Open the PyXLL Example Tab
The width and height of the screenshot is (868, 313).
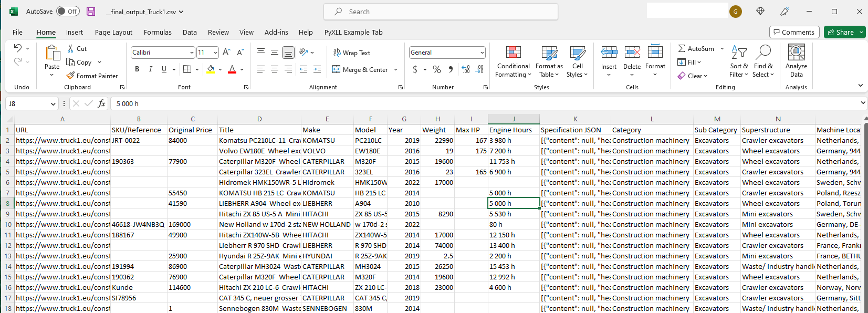pyautogui.click(x=353, y=32)
